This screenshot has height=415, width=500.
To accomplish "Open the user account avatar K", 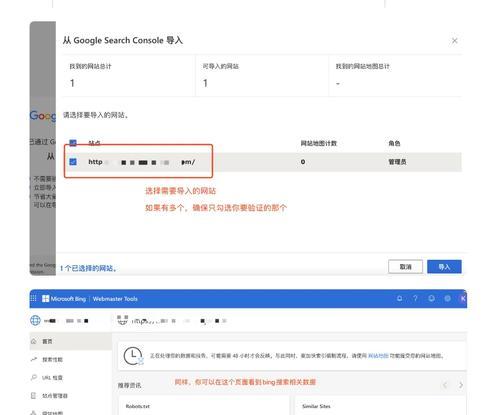I will click(463, 298).
